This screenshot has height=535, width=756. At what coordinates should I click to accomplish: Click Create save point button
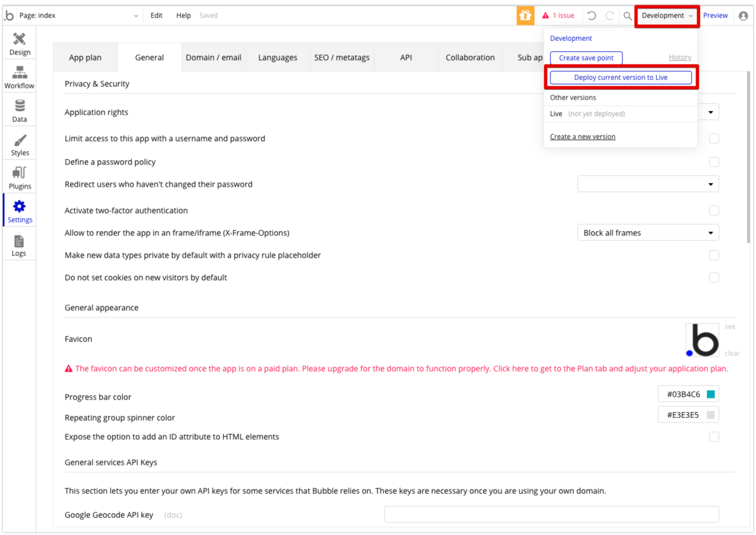[x=586, y=58]
